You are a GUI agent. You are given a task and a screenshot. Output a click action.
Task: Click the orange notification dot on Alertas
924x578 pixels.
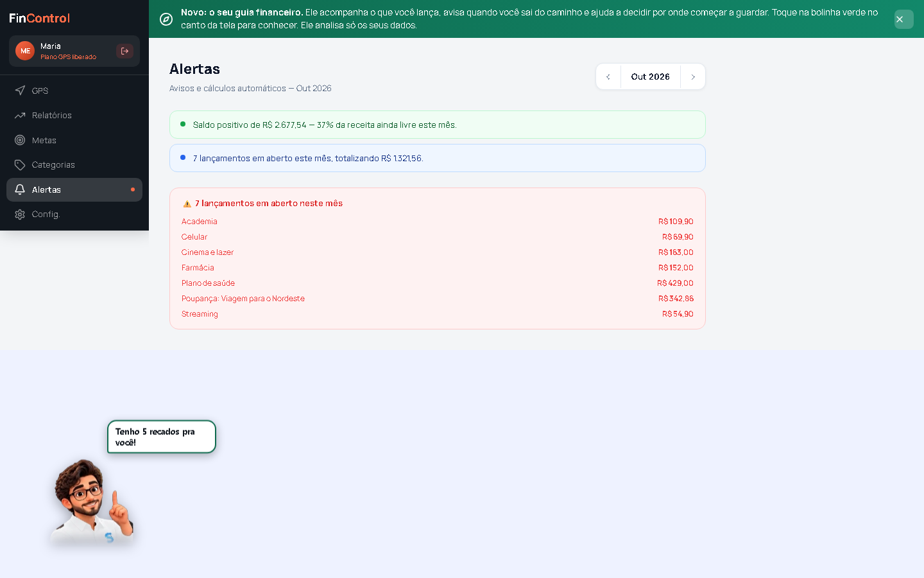point(133,189)
